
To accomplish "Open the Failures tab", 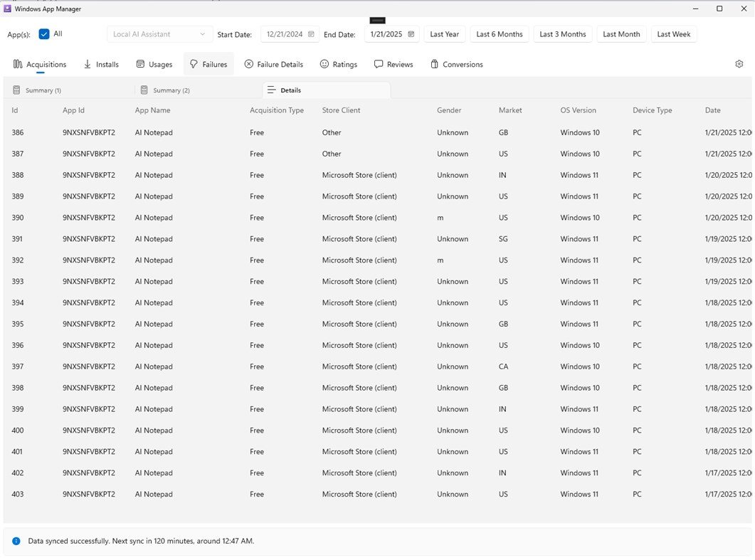I will click(x=208, y=64).
